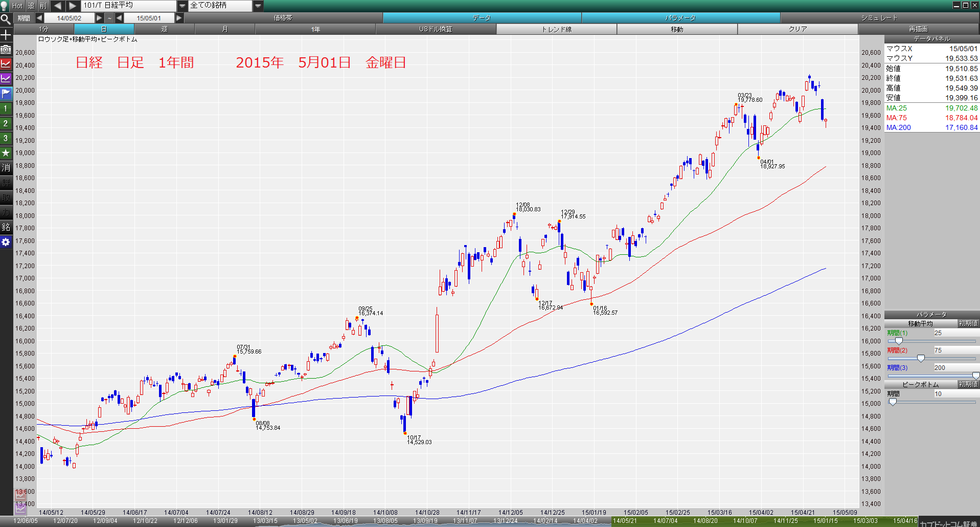The width and height of the screenshot is (980, 527).
Task: Open settings via blue gear icon
Action: (x=6, y=242)
